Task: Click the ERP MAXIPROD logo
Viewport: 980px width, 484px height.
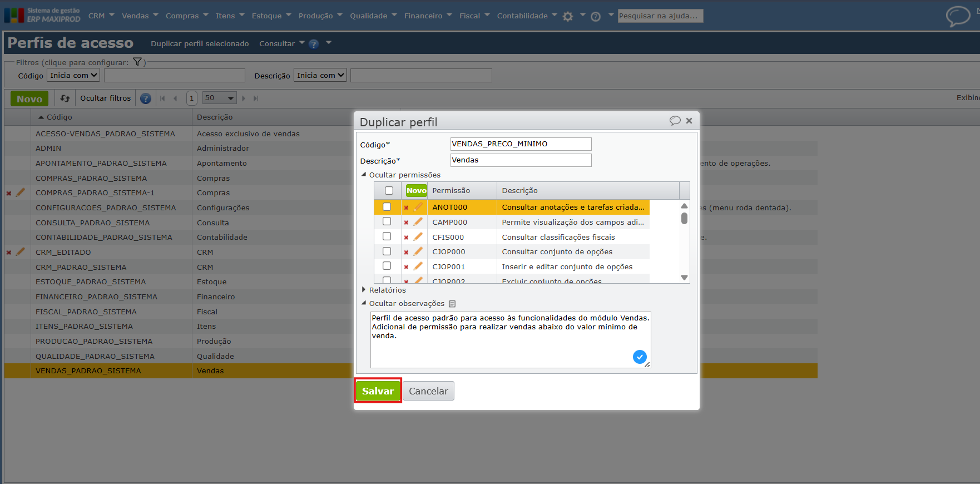Action: click(x=42, y=15)
